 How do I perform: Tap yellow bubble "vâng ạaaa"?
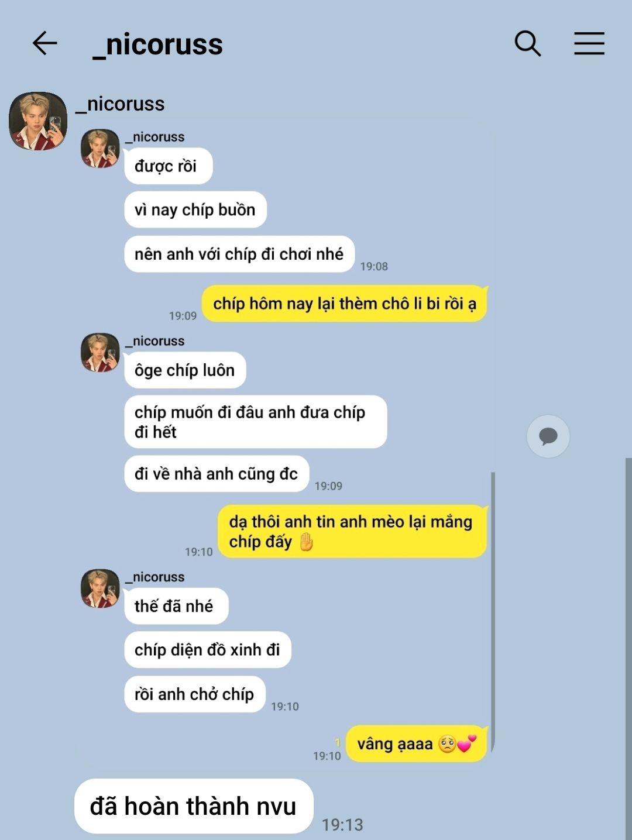(x=417, y=744)
